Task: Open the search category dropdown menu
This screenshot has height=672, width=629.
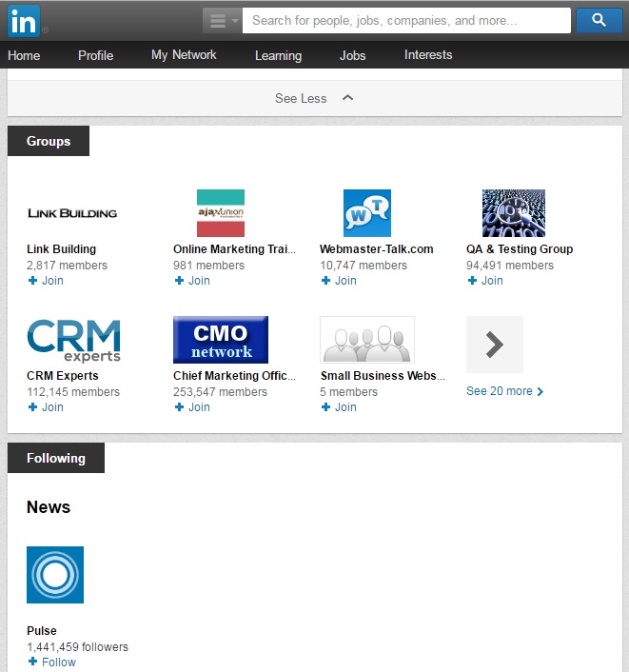Action: point(222,20)
